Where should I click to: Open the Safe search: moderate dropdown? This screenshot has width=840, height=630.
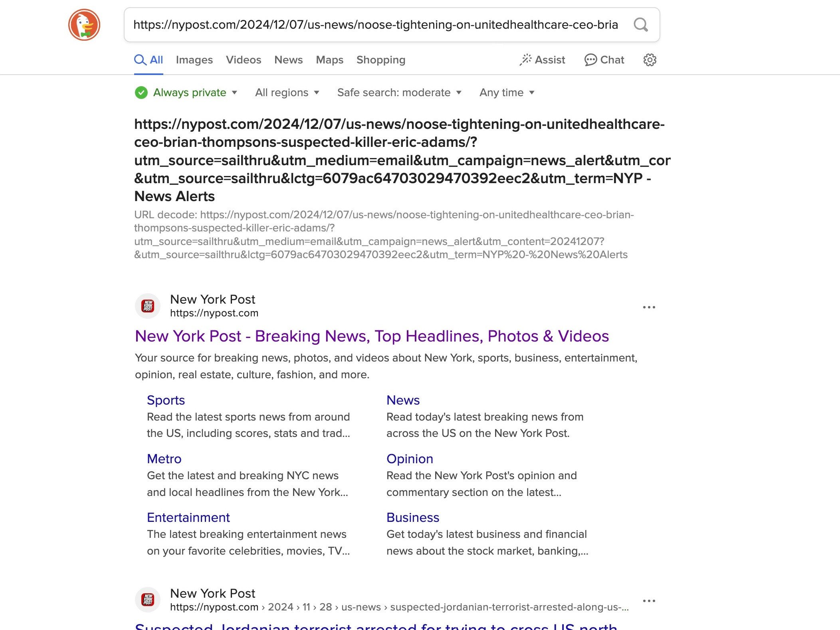point(399,93)
